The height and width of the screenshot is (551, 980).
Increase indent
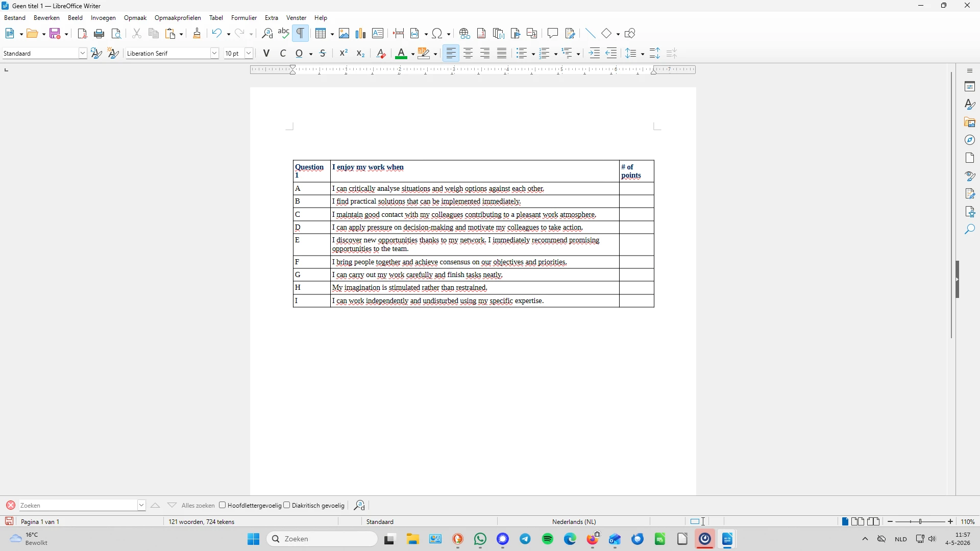coord(594,53)
